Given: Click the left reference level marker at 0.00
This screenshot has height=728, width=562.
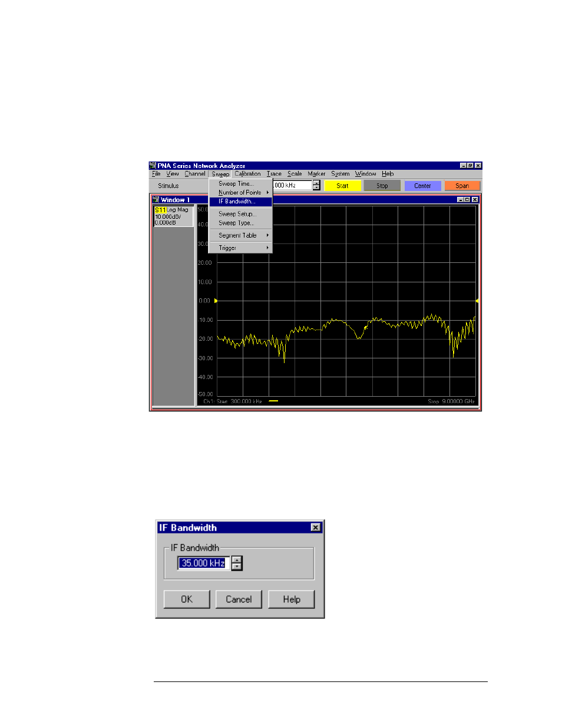Looking at the screenshot, I should coord(216,301).
